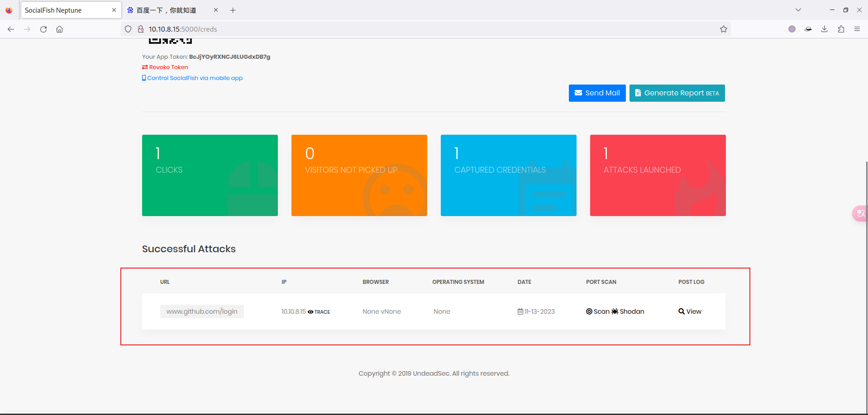The image size is (868, 415).
Task: Click the Send Mail button
Action: click(597, 93)
